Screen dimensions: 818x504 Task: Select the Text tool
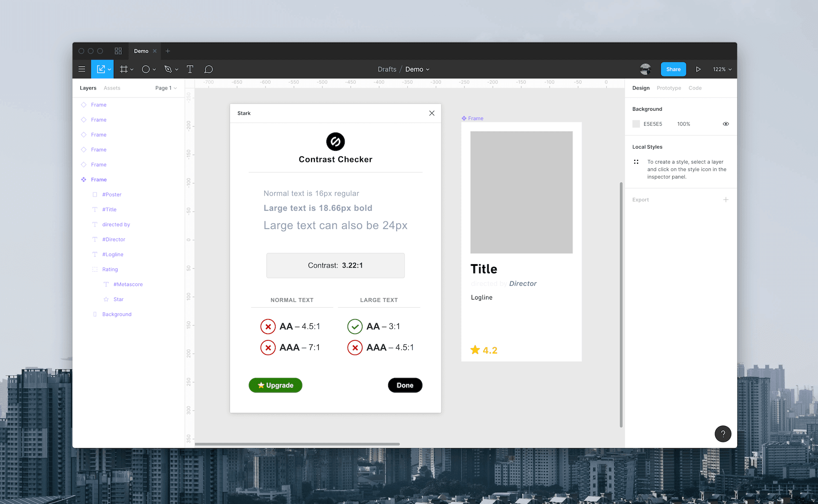pos(190,69)
